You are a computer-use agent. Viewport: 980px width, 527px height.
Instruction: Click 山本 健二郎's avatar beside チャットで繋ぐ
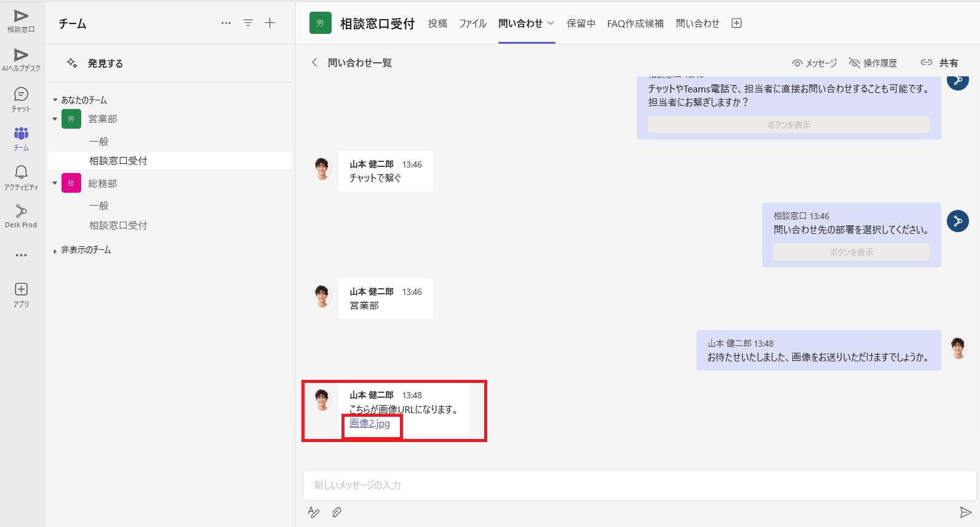(x=322, y=168)
